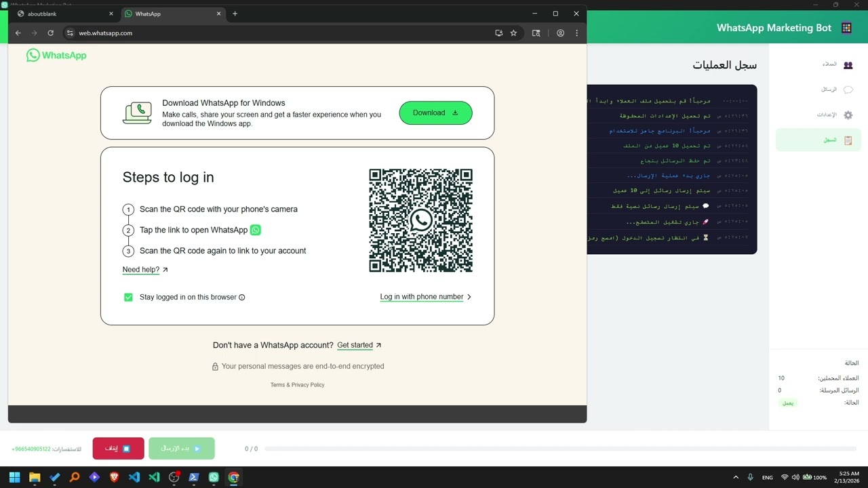
Task: Click the microphone icon in system tray
Action: coord(750,477)
